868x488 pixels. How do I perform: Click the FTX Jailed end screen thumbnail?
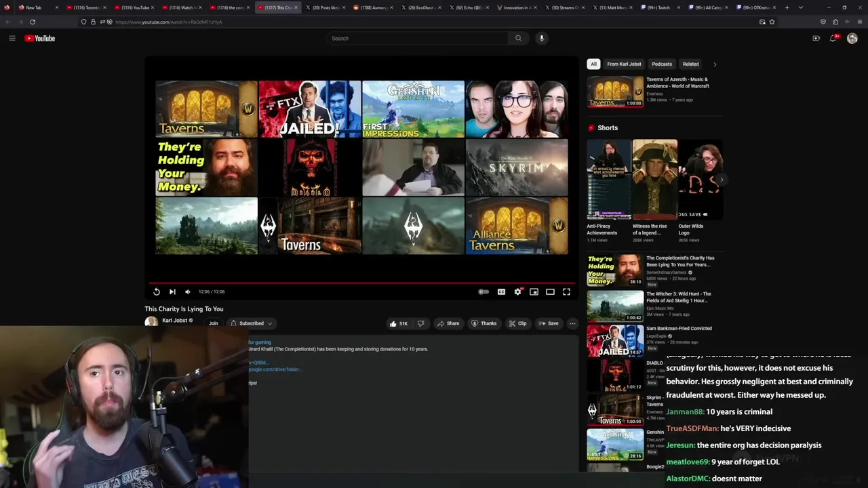click(310, 108)
